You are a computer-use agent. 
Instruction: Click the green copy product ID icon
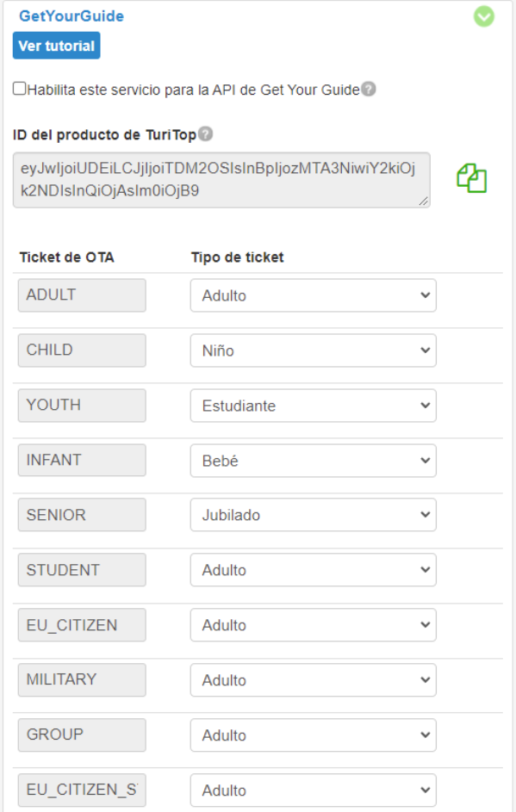tap(471, 178)
